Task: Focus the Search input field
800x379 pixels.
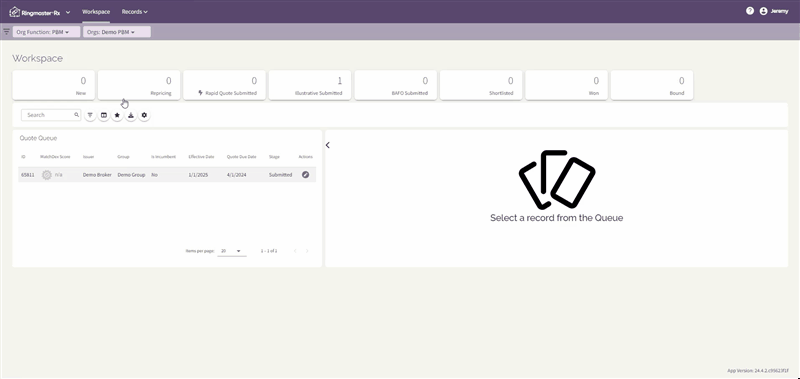Action: [51, 115]
